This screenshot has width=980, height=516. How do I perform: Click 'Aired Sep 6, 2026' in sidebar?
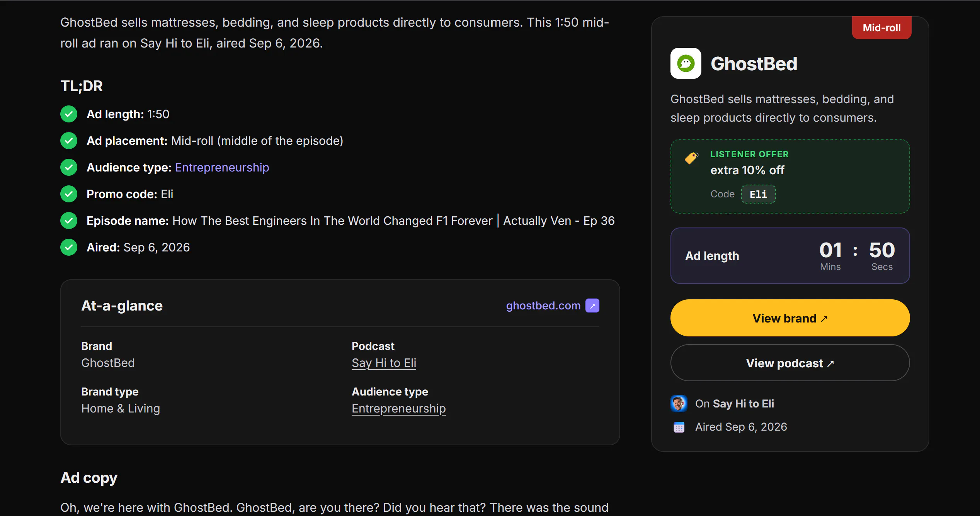point(741,427)
